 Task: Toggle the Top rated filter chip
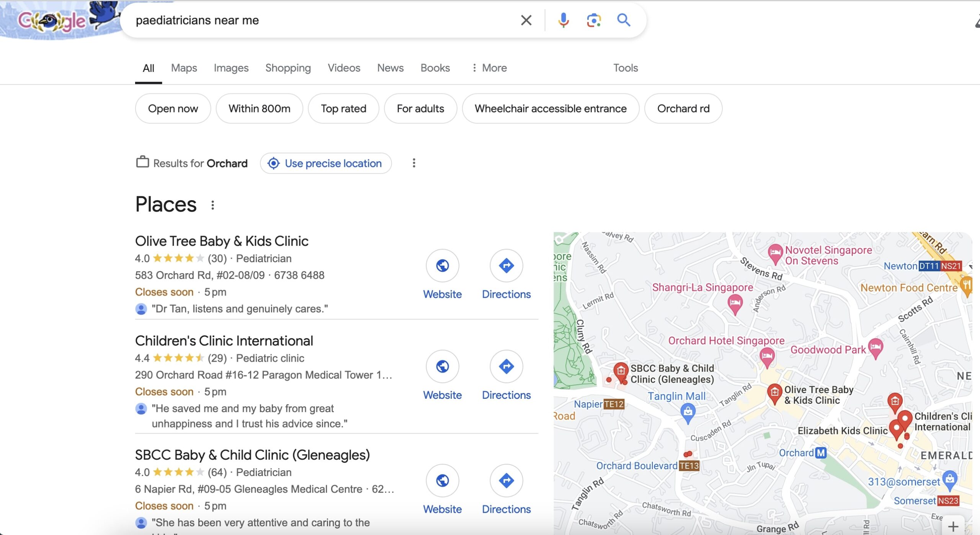coord(343,109)
